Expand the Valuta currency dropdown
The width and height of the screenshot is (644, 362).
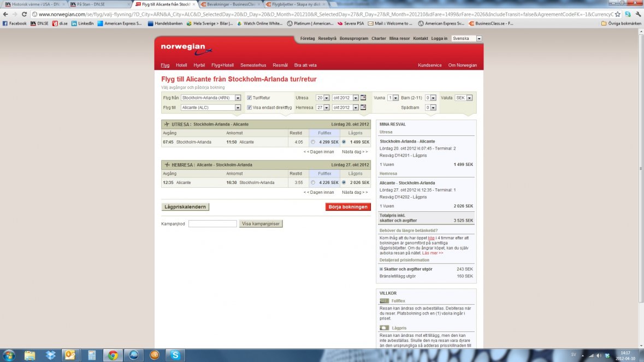pyautogui.click(x=469, y=98)
